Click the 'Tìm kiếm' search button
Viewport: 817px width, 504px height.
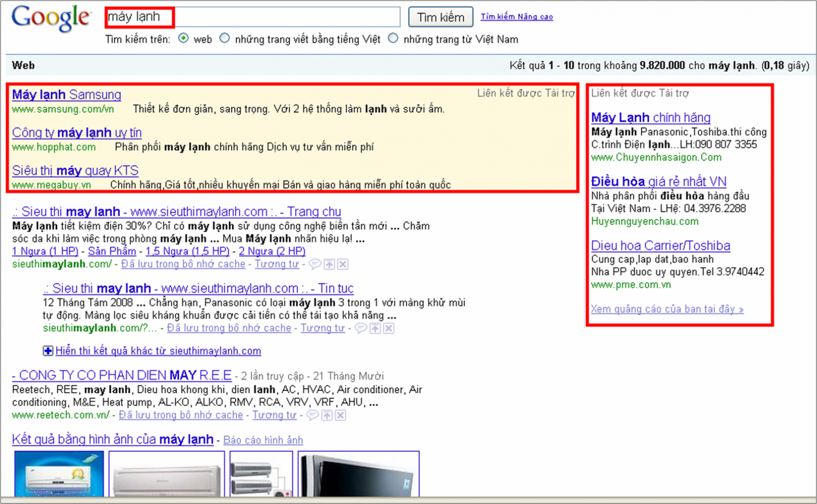tap(441, 17)
